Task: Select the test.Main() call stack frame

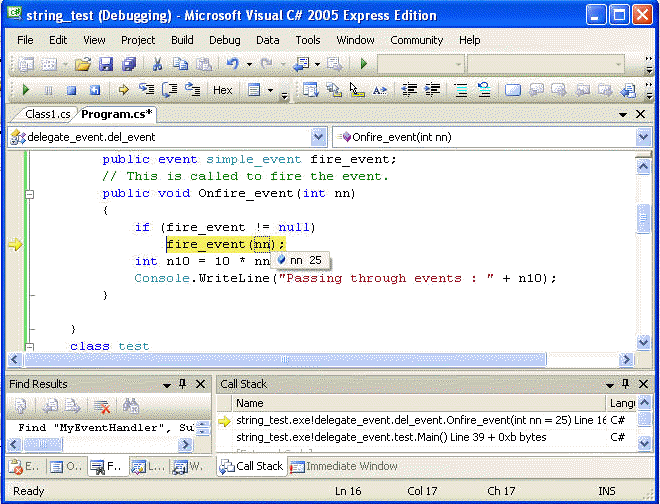Action: point(390,437)
